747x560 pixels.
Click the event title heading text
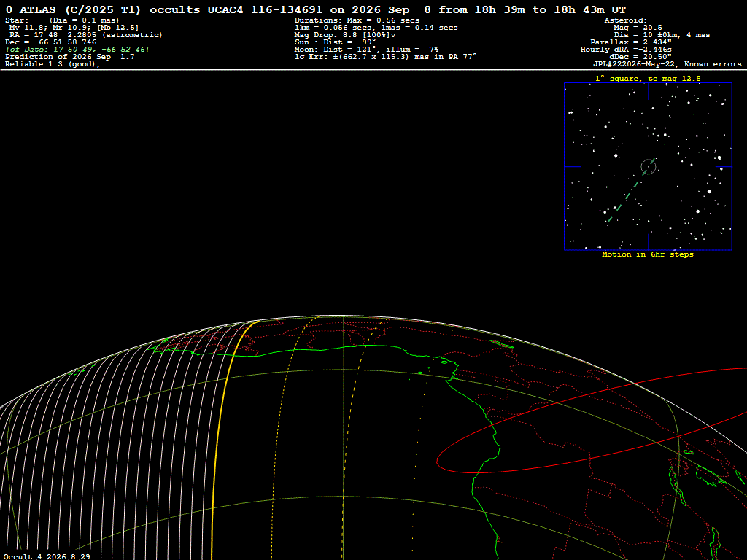[x=315, y=9]
